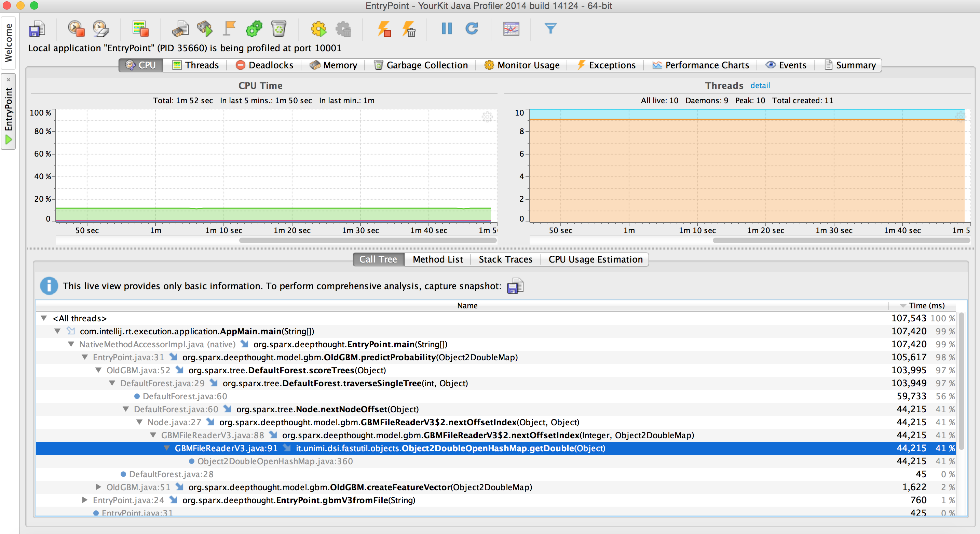Select the Call Tree view

378,259
